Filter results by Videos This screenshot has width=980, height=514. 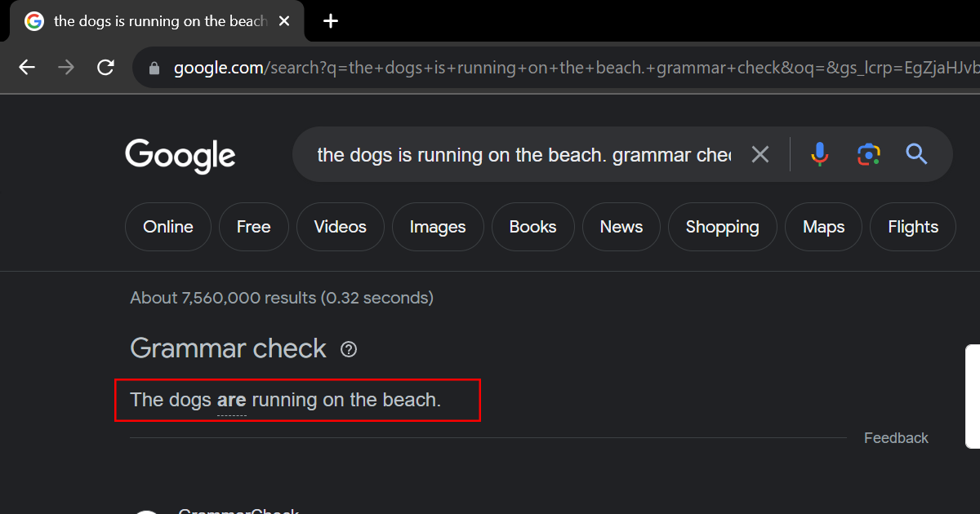tap(340, 227)
